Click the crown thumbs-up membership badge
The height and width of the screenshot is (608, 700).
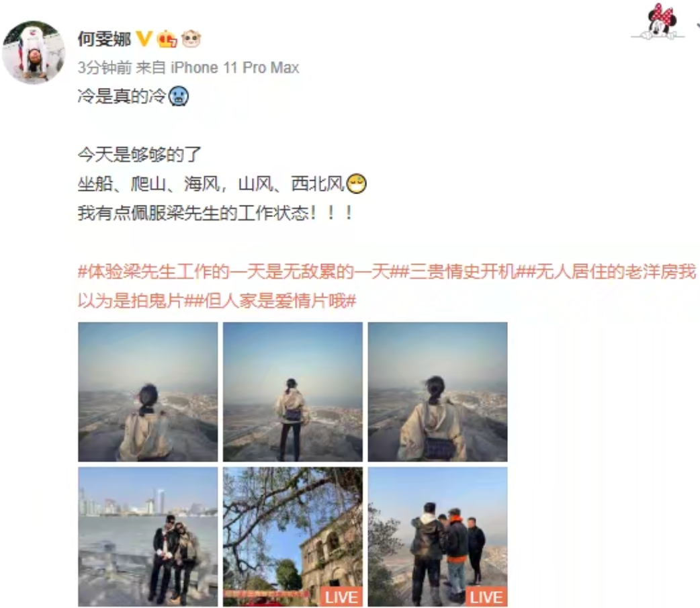coord(167,39)
